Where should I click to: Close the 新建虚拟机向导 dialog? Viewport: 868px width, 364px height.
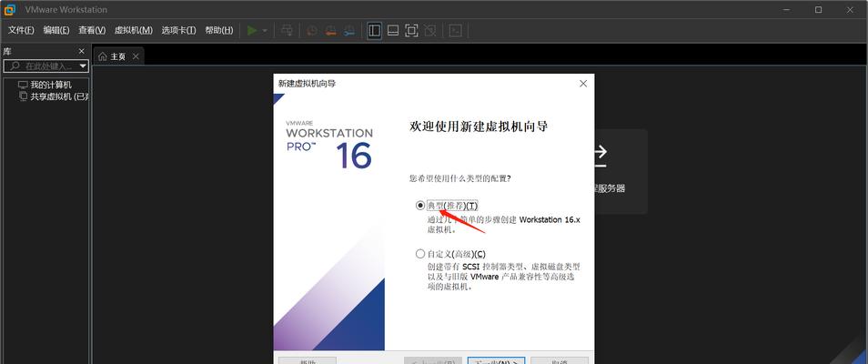click(583, 84)
